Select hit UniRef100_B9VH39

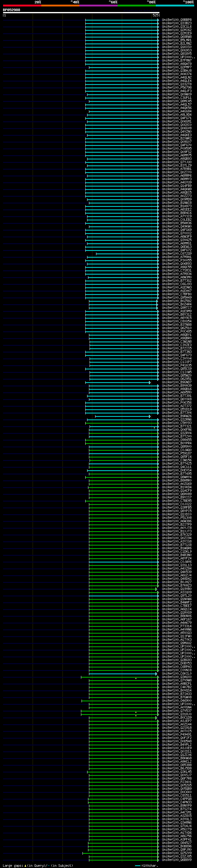[176, 386]
